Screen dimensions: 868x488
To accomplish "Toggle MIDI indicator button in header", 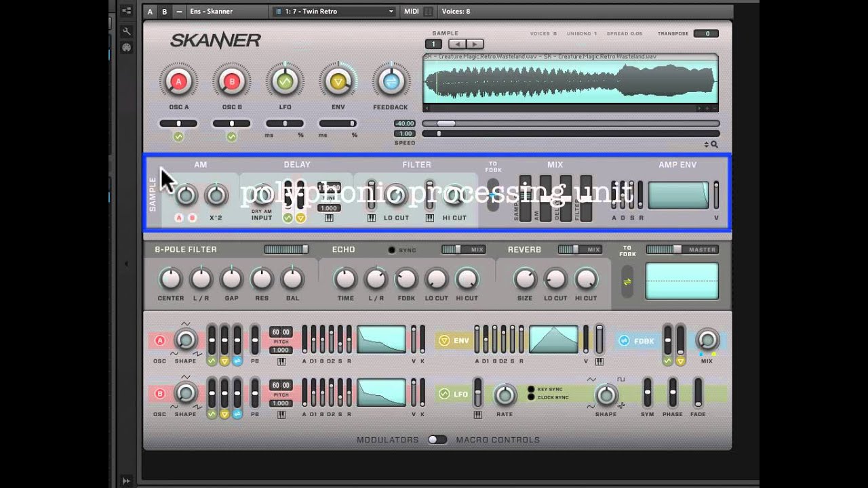I will pyautogui.click(x=428, y=12).
